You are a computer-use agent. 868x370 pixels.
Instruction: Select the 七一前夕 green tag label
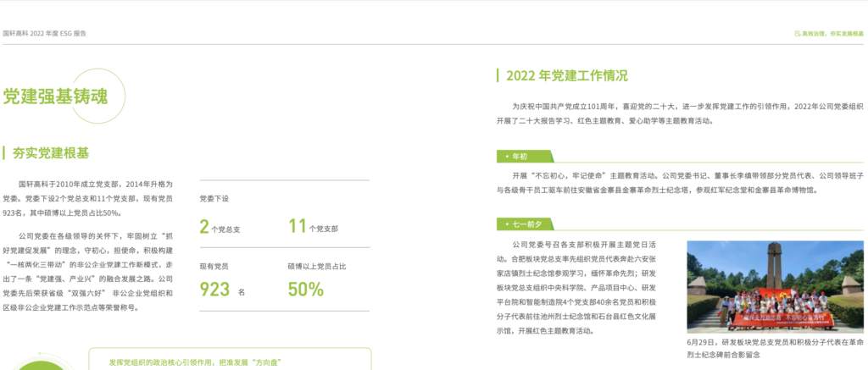[525, 224]
